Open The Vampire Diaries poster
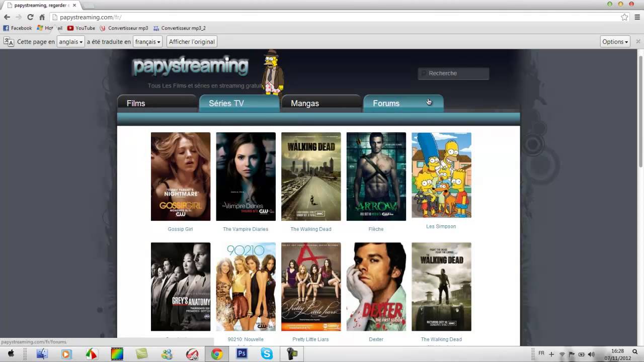This screenshot has height=362, width=644. [x=246, y=176]
